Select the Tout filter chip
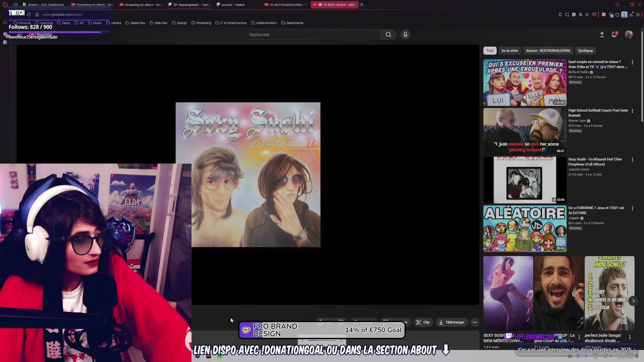Screen dimensions: 644x362 (x=490, y=50)
